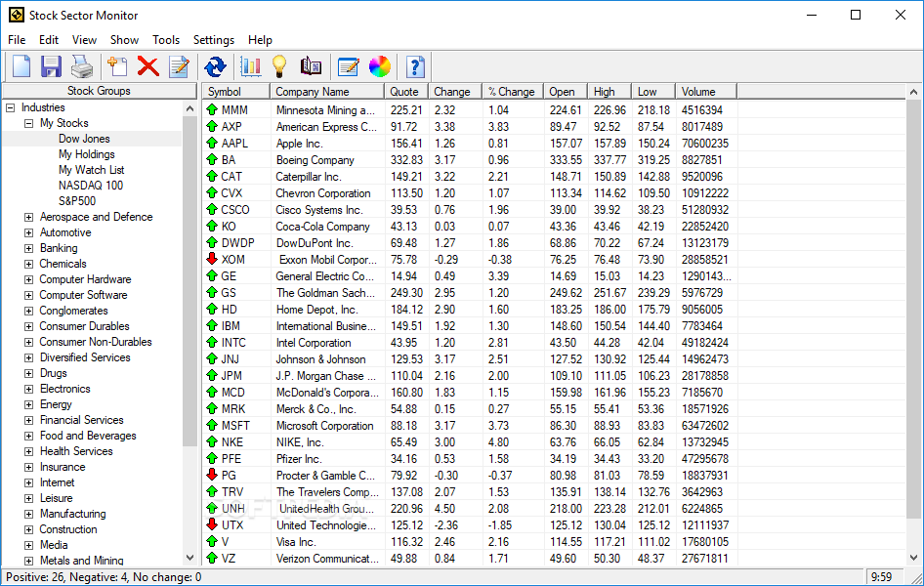Click the Add new stock group icon
Image resolution: width=924 pixels, height=586 pixels.
click(117, 66)
